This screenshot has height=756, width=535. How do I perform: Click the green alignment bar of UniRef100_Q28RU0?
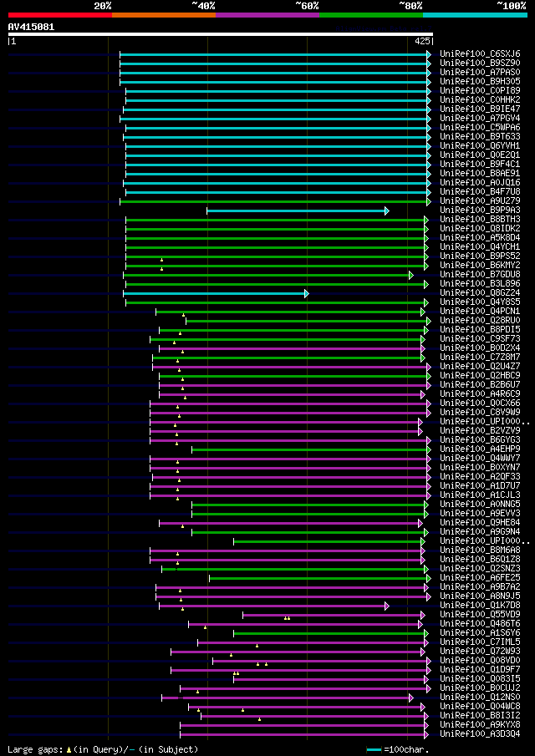click(308, 321)
